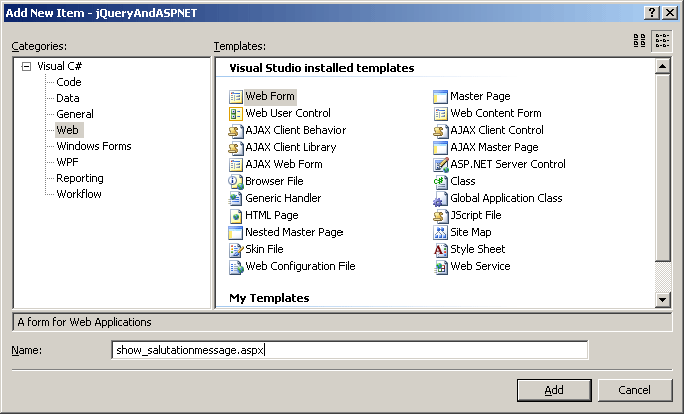Choose the Web Service template icon
The height and width of the screenshot is (414, 684).
point(441,267)
